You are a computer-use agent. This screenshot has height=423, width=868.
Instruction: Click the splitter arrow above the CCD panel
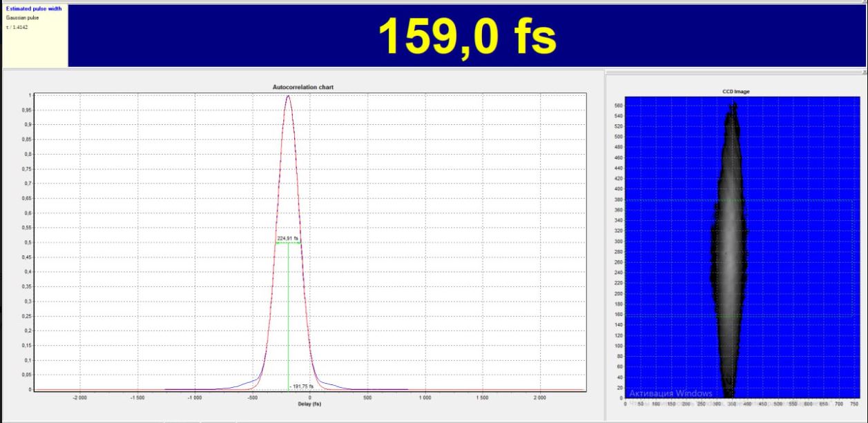click(864, 72)
